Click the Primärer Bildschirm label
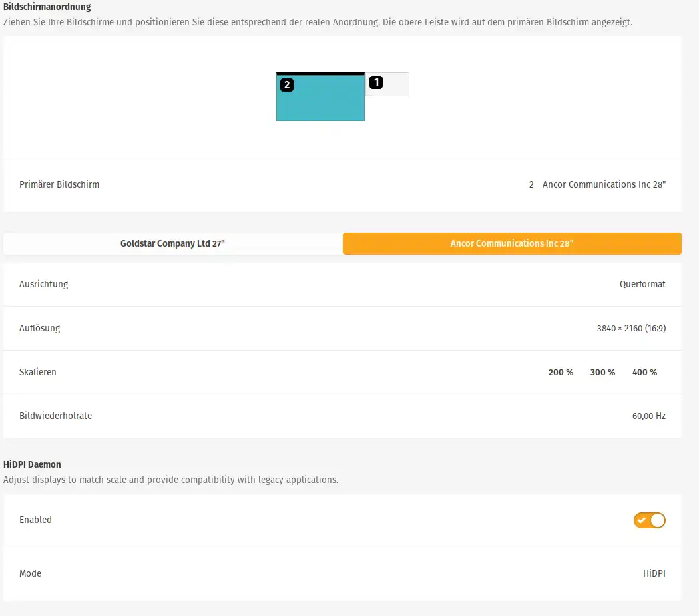This screenshot has width=699, height=616. tap(59, 184)
